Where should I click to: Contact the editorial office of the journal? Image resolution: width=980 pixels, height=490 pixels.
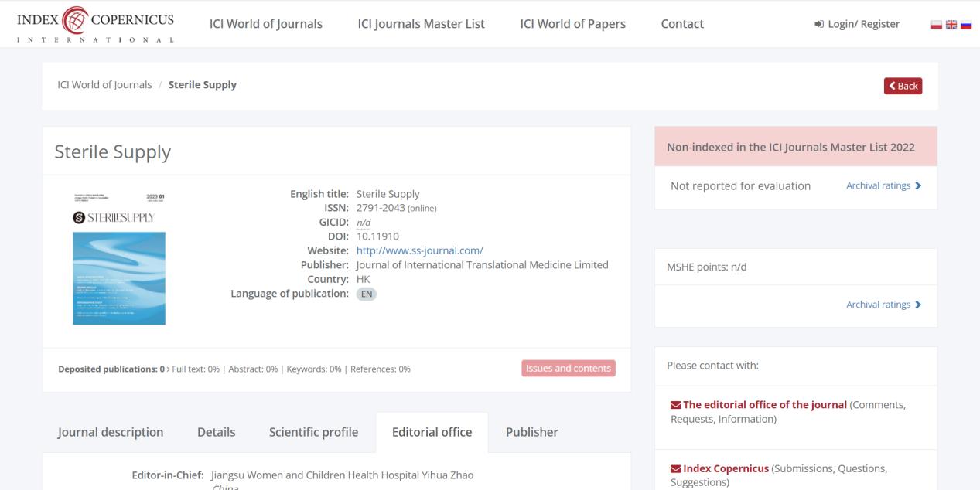click(758, 405)
